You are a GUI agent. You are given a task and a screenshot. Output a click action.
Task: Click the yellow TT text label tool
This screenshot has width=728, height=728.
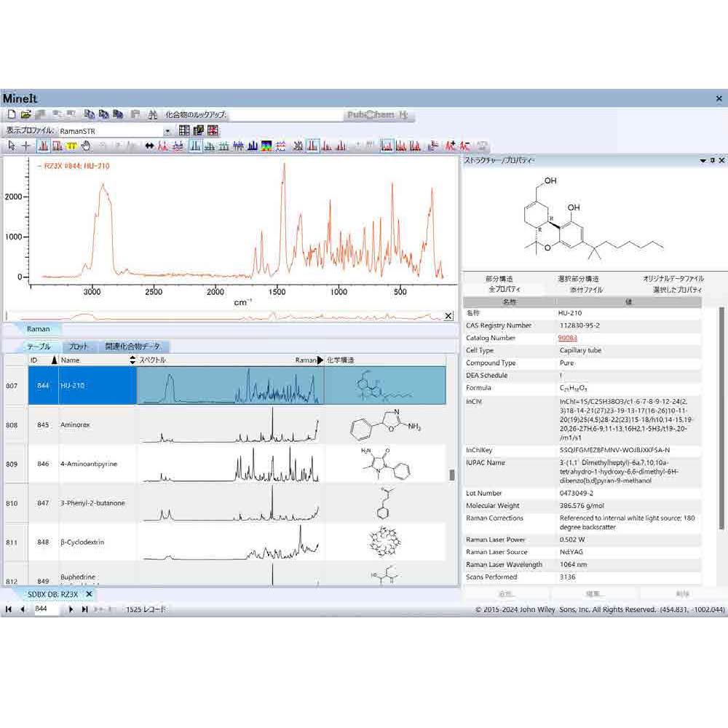click(x=71, y=146)
